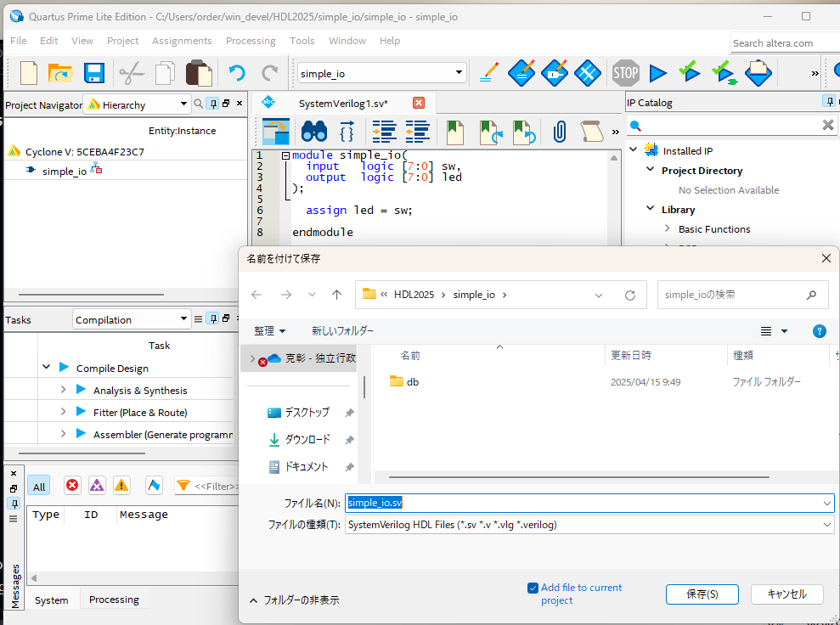
Task: Expand Basic Functions in IP Catalog
Action: coord(667,228)
